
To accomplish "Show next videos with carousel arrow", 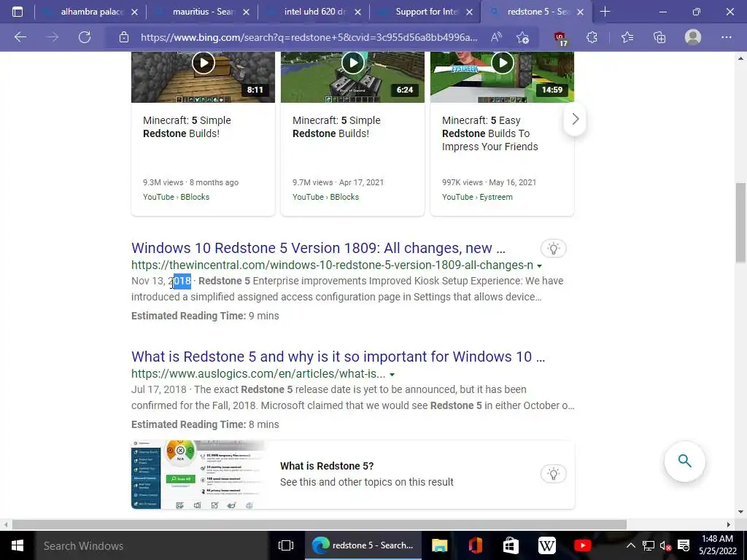I will click(x=575, y=119).
